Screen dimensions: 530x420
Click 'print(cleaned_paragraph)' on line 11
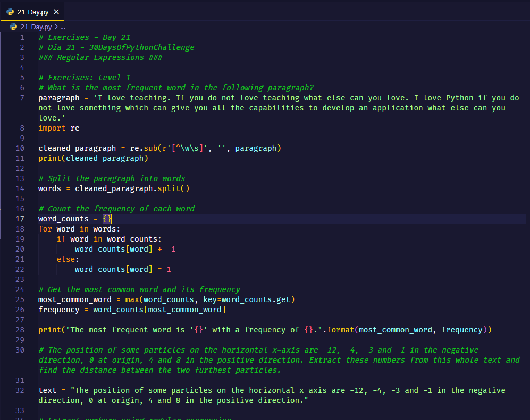[x=93, y=158]
